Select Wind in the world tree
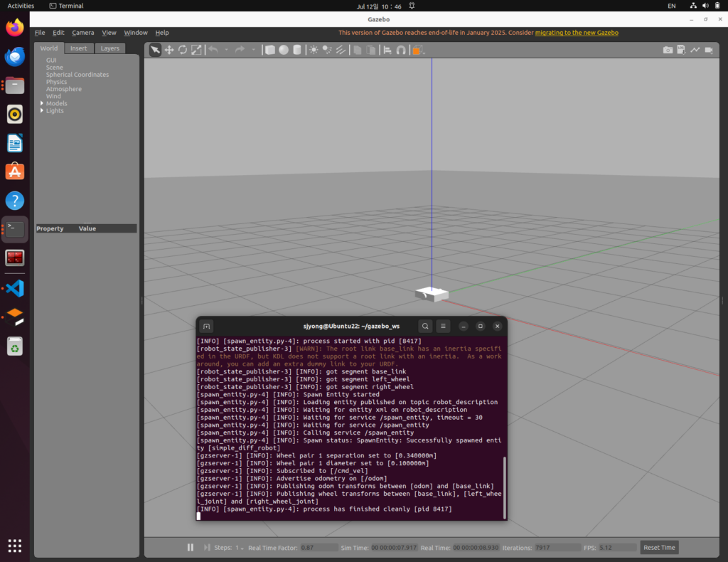The width and height of the screenshot is (728, 562). pyautogui.click(x=53, y=96)
